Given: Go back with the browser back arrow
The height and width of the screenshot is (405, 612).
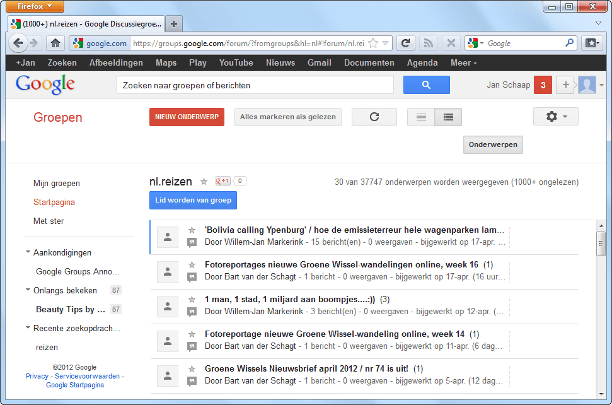Looking at the screenshot, I should tap(18, 43).
